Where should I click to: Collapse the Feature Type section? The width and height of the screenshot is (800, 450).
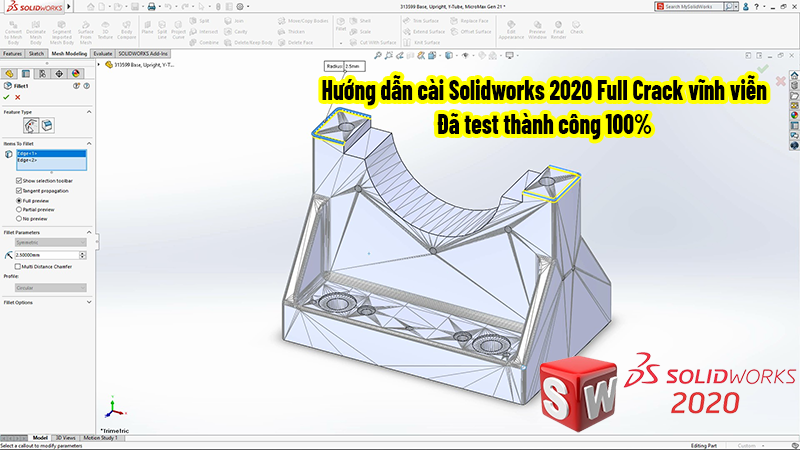point(89,112)
